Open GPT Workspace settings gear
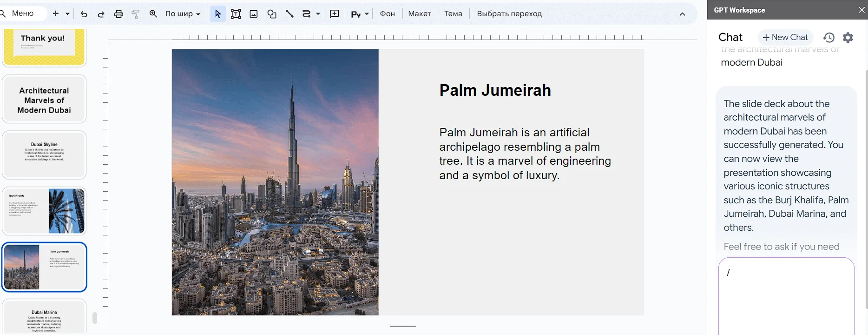The width and height of the screenshot is (868, 335). pyautogui.click(x=848, y=37)
